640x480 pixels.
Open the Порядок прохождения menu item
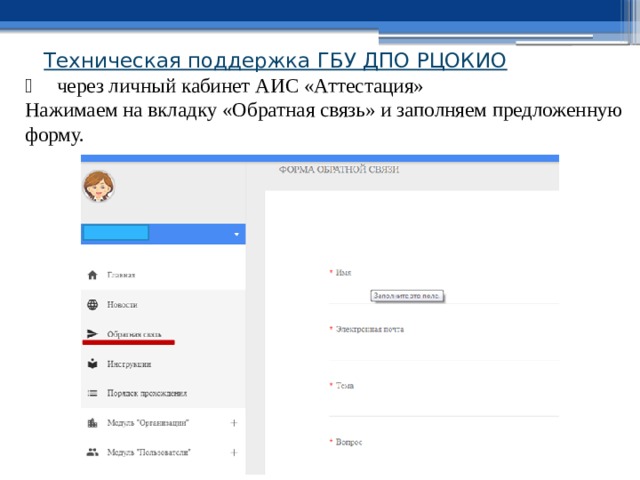tap(147, 393)
